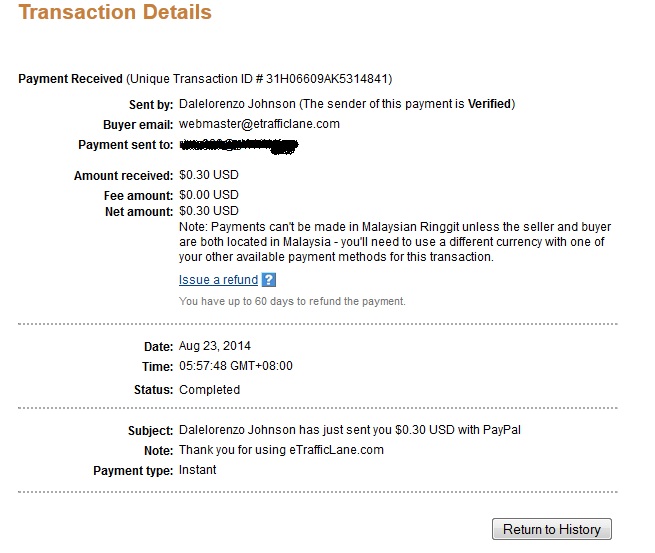Viewport: 655px width, 553px height.
Task: Click the Unique Transaction ID number
Action: point(327,79)
